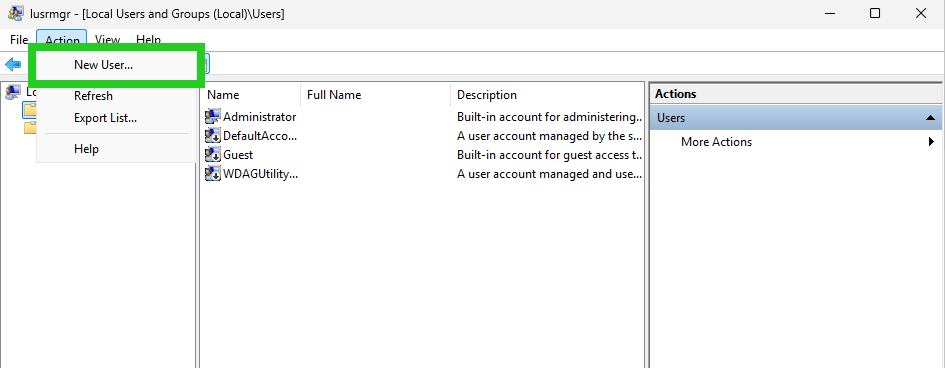The height and width of the screenshot is (368, 945).
Task: Click the Local Users and Groups root node icon
Action: click(x=12, y=92)
